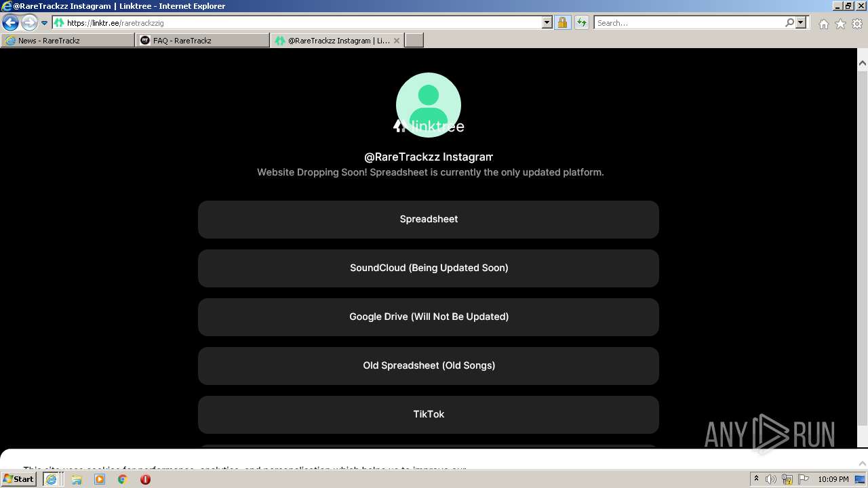868x488 pixels.
Task: Click the security lock icon
Action: tap(562, 23)
